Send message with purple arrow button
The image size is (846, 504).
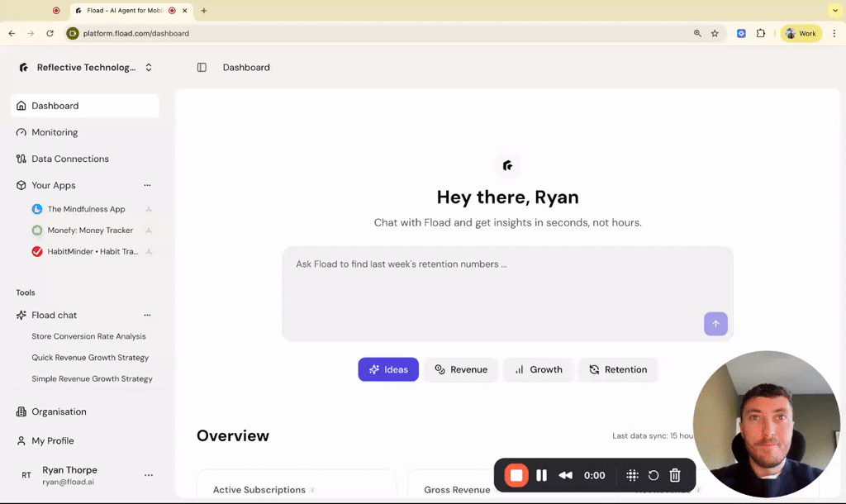point(715,324)
